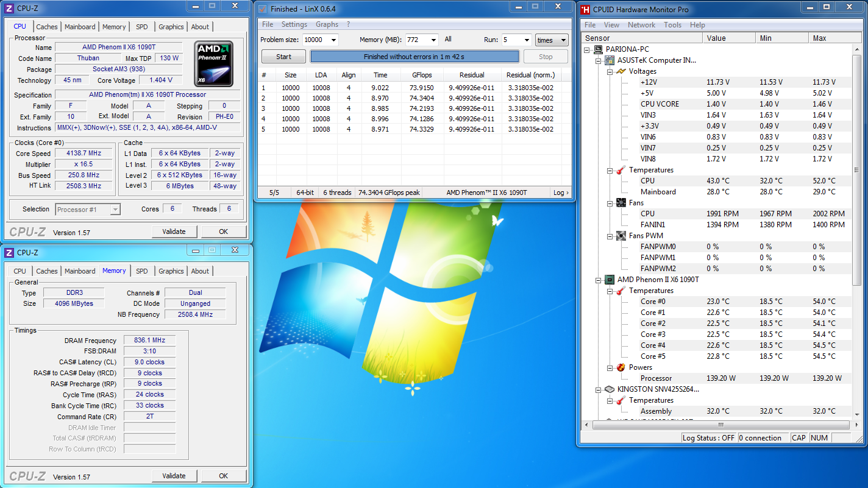Screen dimensions: 868x488
Task: Open the Problem size dropdown in LinX
Action: [333, 40]
